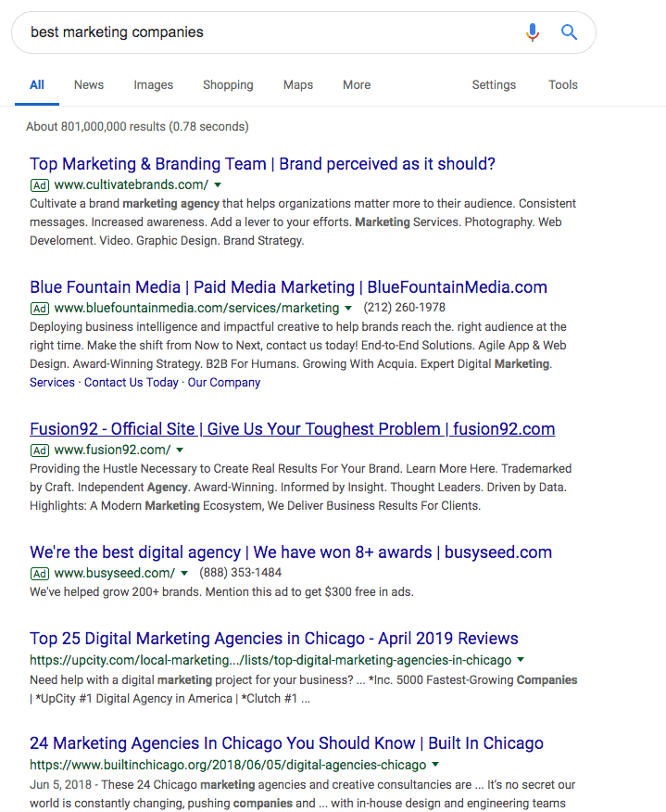Click the magnifying glass search icon
The width and height of the screenshot is (666, 812).
coord(569,32)
